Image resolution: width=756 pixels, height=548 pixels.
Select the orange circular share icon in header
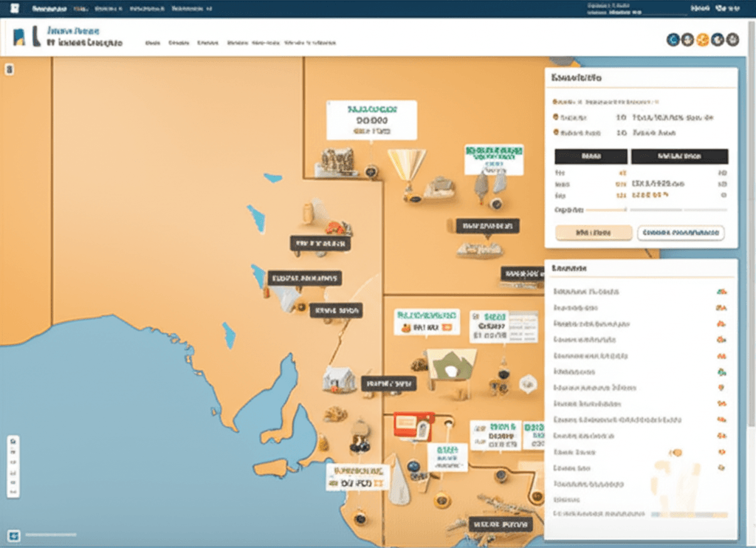703,40
